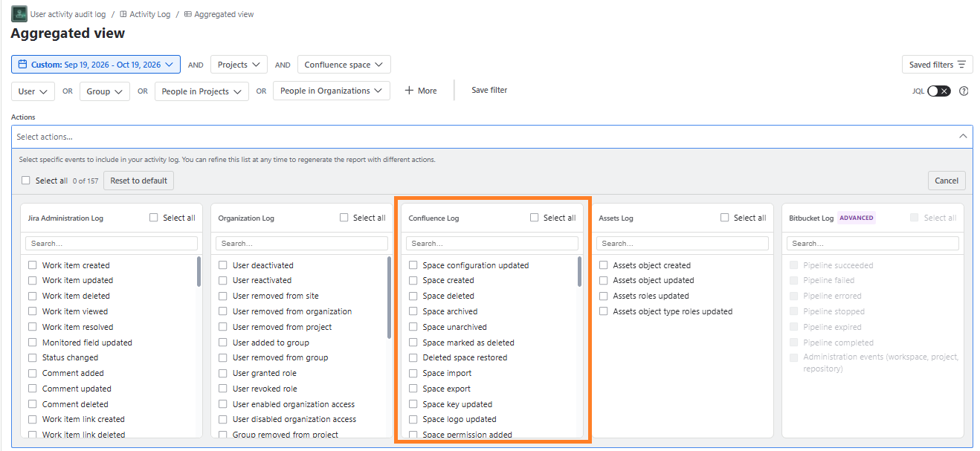Click the Confluence Log list scrollbar
980x451 pixels.
pyautogui.click(x=579, y=272)
